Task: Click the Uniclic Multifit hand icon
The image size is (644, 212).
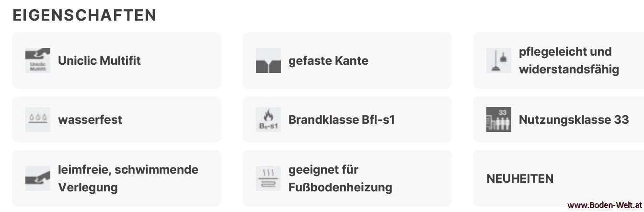Action: 38,60
